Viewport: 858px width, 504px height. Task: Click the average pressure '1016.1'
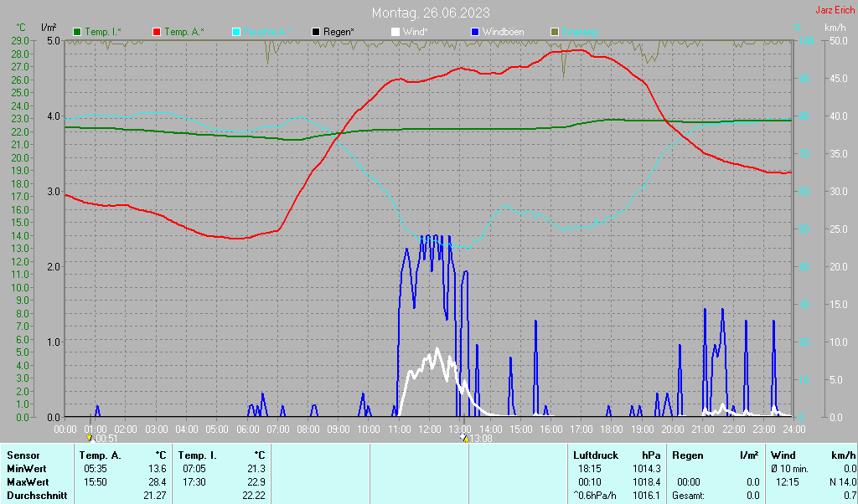pos(647,496)
